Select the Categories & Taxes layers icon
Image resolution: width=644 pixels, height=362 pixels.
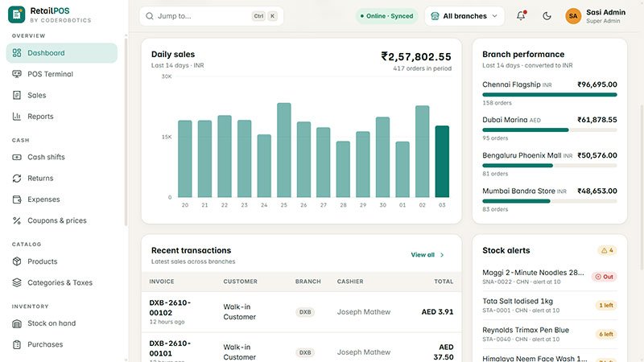tap(17, 282)
